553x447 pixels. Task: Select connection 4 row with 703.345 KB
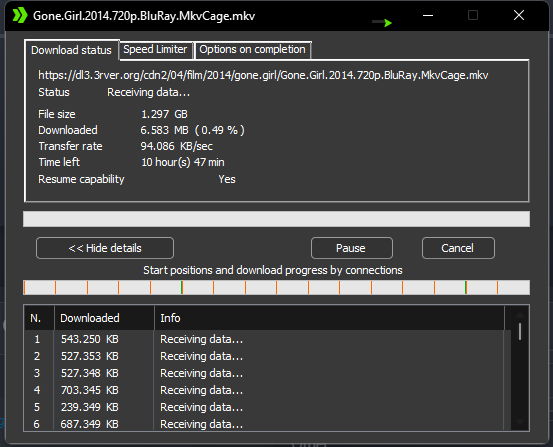tap(265, 390)
